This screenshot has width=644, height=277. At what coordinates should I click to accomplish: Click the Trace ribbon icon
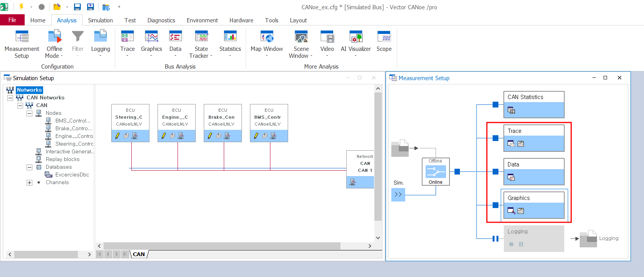pos(127,37)
